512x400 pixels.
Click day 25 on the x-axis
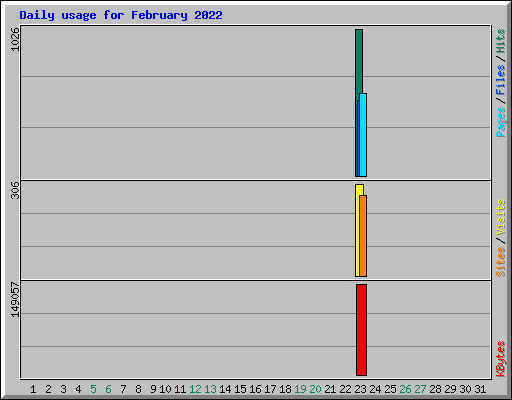[390, 389]
